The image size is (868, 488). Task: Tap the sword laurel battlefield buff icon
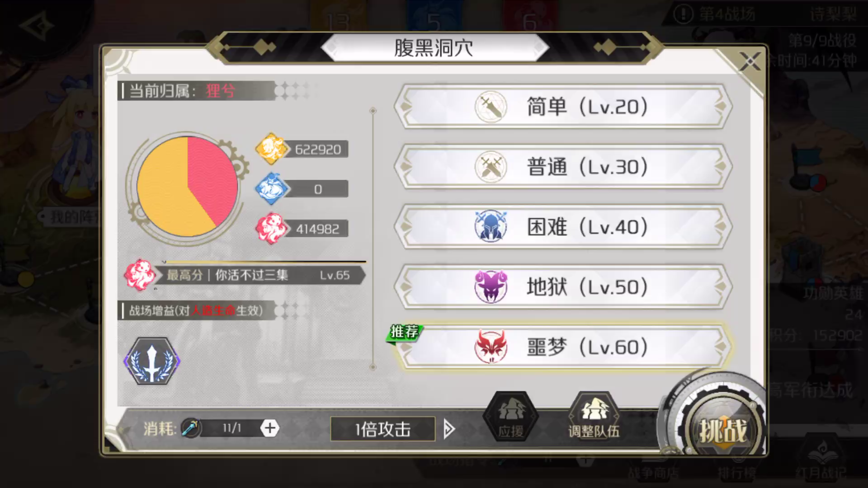click(x=152, y=361)
